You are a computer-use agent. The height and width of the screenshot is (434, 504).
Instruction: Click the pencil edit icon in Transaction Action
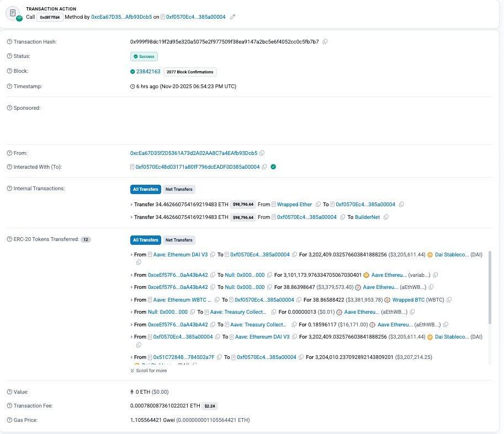pyautogui.click(x=232, y=17)
